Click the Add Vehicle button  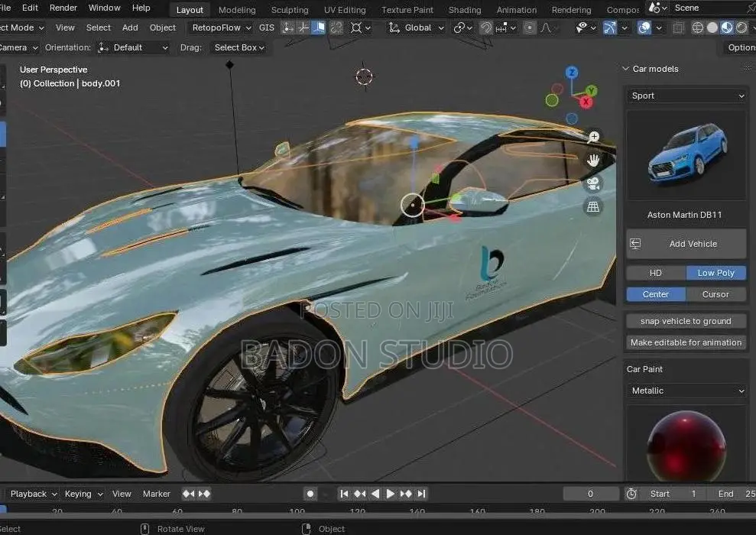point(686,244)
